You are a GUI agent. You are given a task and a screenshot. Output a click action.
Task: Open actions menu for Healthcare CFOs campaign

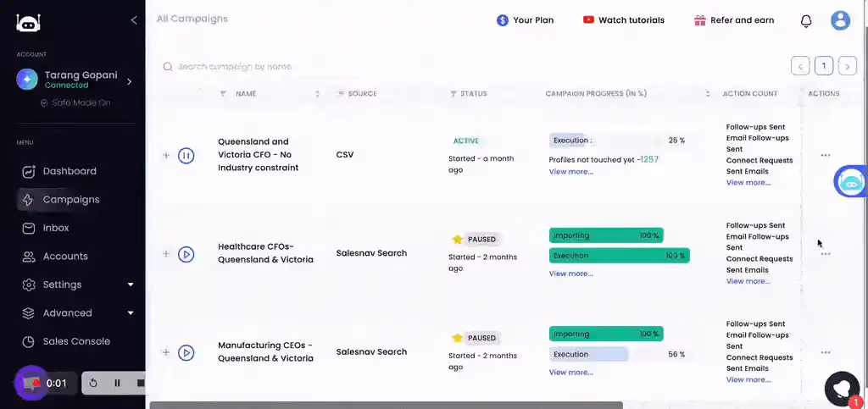tap(826, 254)
